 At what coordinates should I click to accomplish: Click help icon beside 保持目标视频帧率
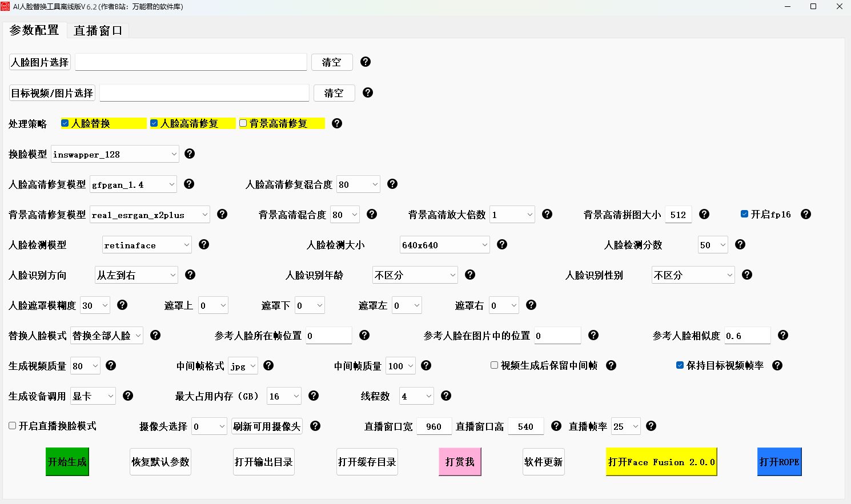pyautogui.click(x=777, y=365)
